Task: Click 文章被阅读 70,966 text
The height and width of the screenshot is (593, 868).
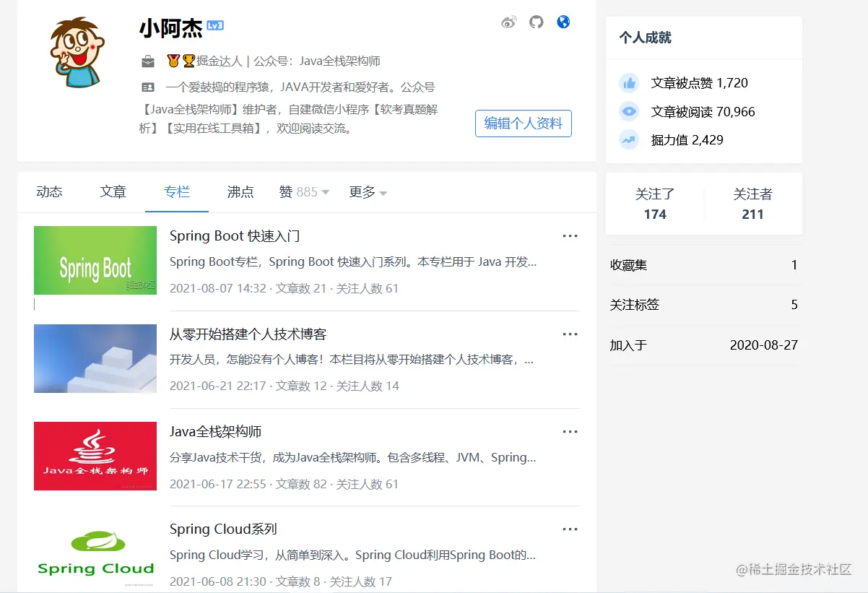Action: pos(703,112)
